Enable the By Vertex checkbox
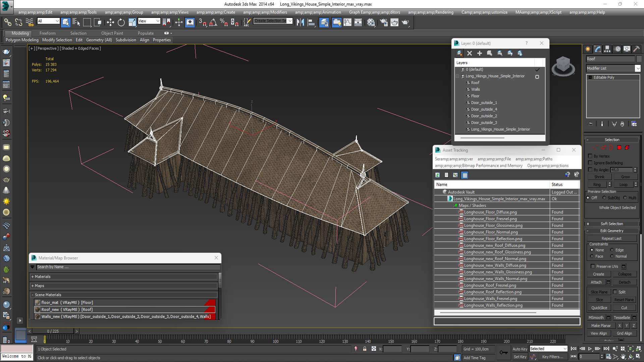Screen dimensions: 644x362 click(x=590, y=156)
